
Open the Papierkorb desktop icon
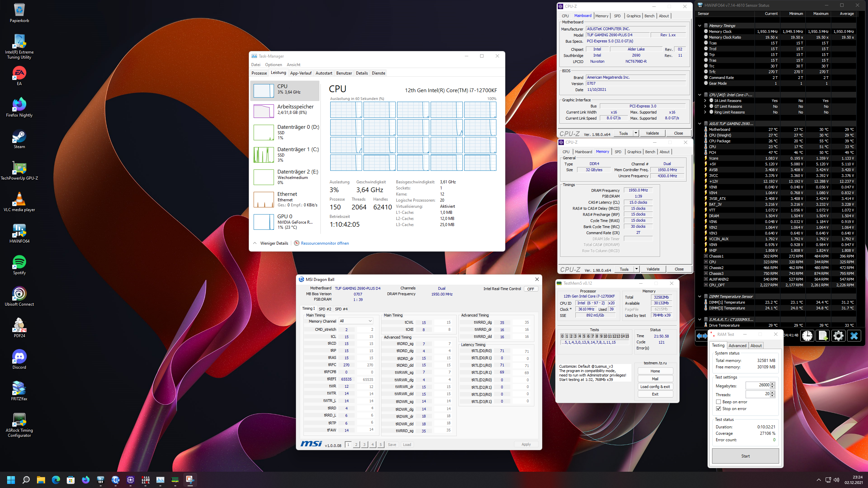tap(19, 13)
